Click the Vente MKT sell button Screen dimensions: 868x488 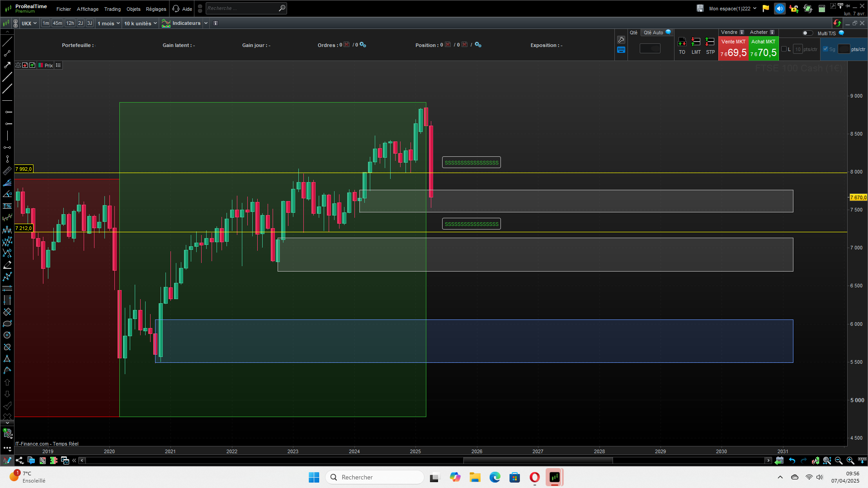click(x=733, y=48)
